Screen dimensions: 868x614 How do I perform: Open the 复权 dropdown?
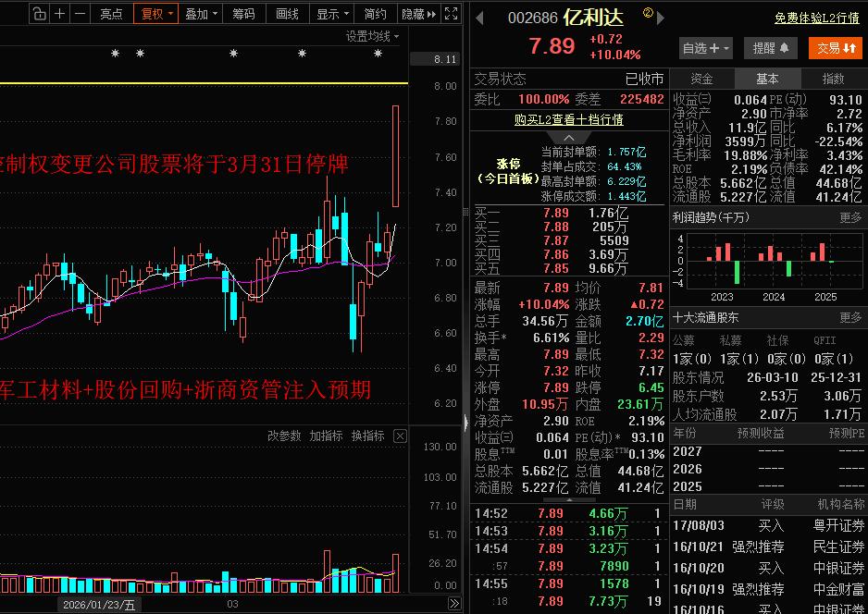156,14
